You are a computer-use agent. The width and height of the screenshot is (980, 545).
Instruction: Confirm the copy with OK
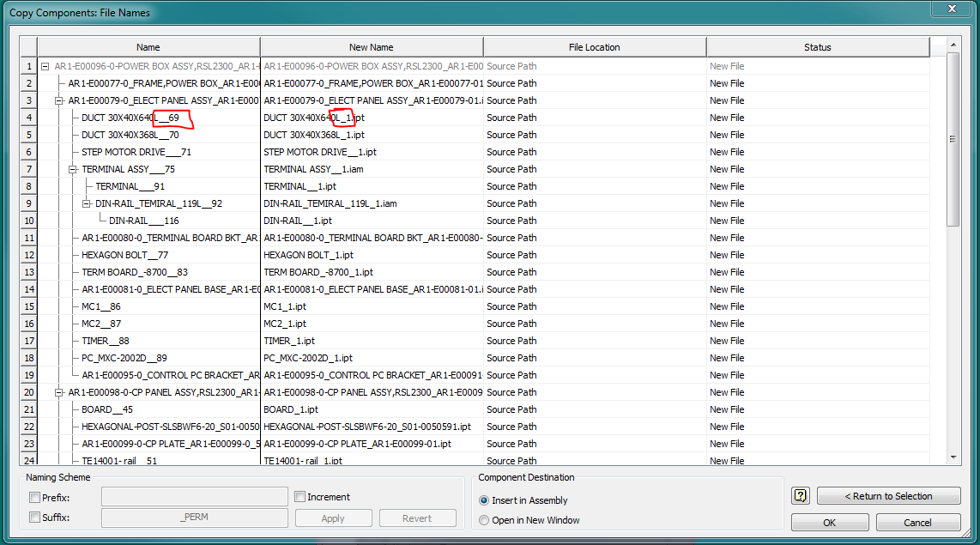pyautogui.click(x=829, y=522)
